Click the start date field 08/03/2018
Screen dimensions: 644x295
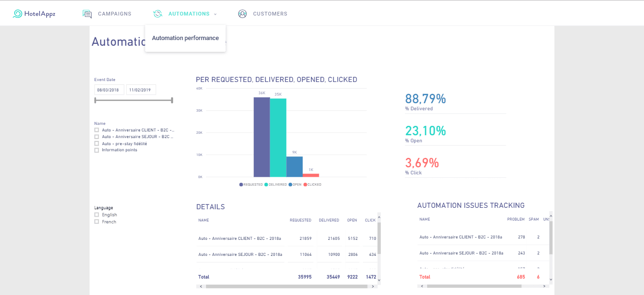click(x=109, y=90)
